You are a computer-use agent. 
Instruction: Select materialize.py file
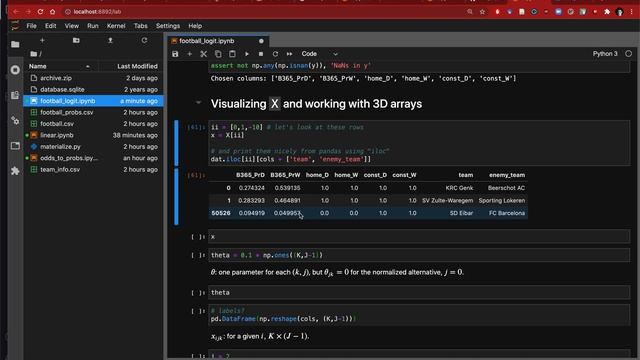93,147
